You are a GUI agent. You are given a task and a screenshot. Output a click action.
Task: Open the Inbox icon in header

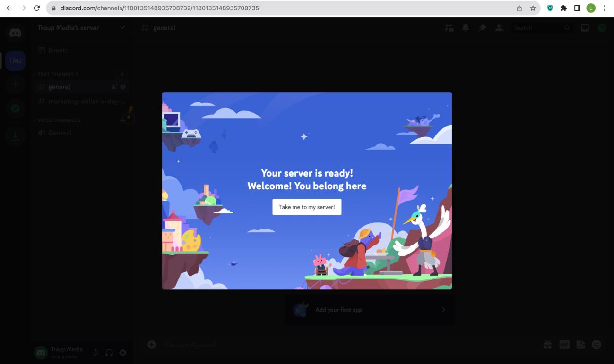tap(585, 28)
